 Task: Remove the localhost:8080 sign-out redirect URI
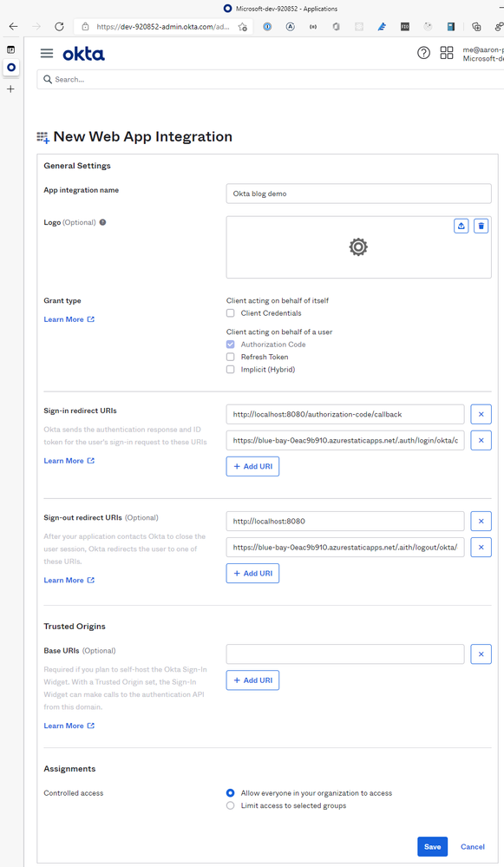pyautogui.click(x=481, y=521)
